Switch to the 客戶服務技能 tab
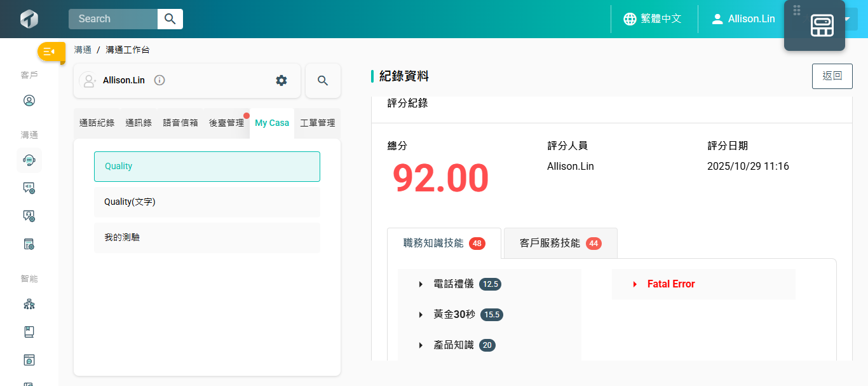The image size is (868, 386). click(559, 243)
